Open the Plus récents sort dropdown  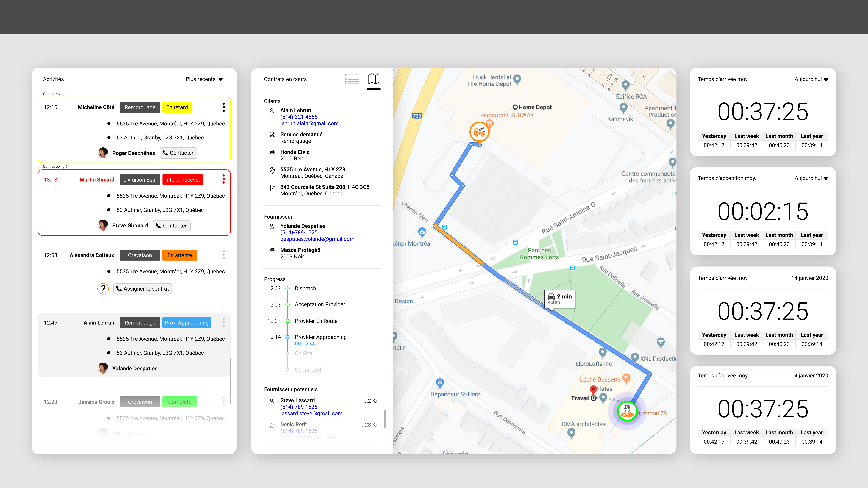coord(205,79)
